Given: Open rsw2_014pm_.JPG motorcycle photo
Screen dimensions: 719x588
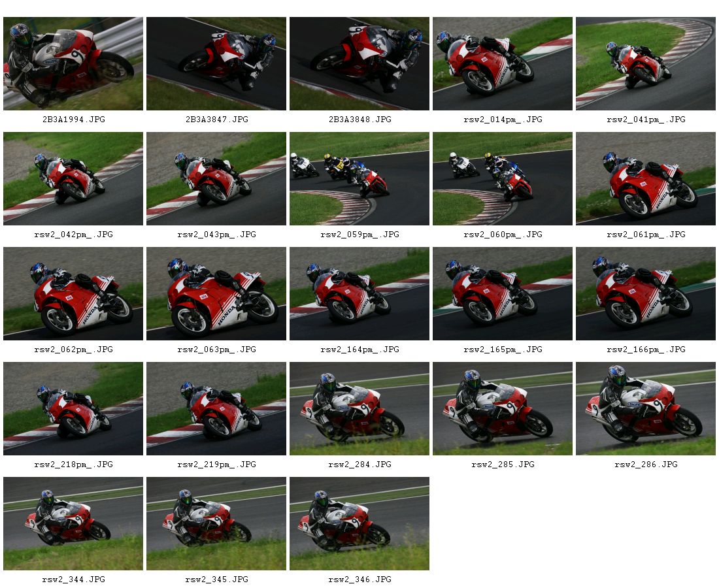Looking at the screenshot, I should coord(503,64).
